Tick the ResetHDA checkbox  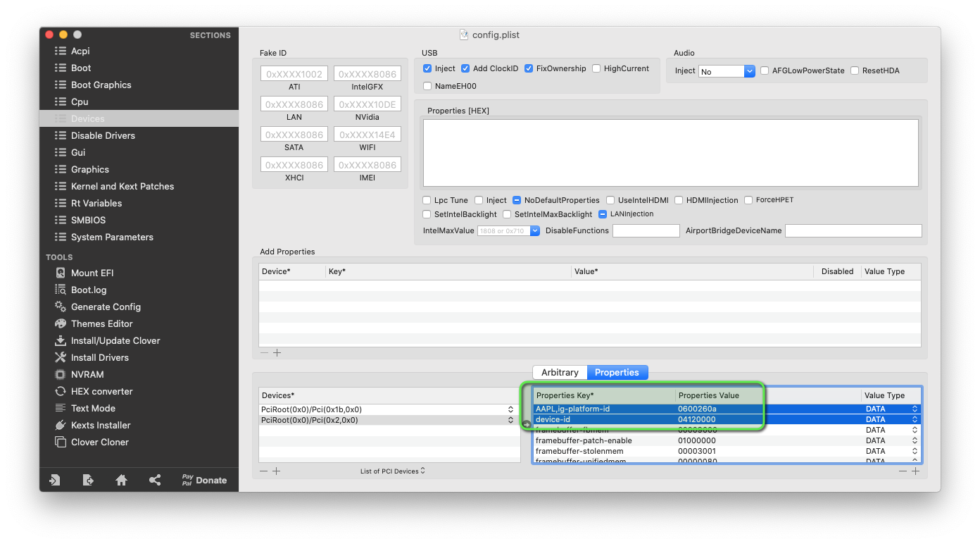(x=855, y=70)
